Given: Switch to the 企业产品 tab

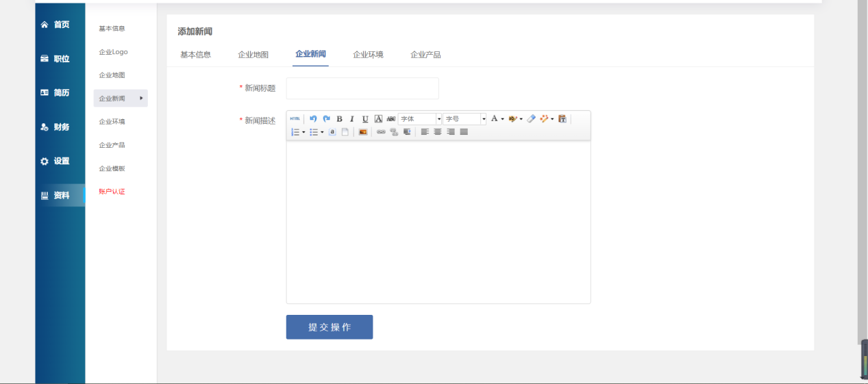Looking at the screenshot, I should pos(425,55).
